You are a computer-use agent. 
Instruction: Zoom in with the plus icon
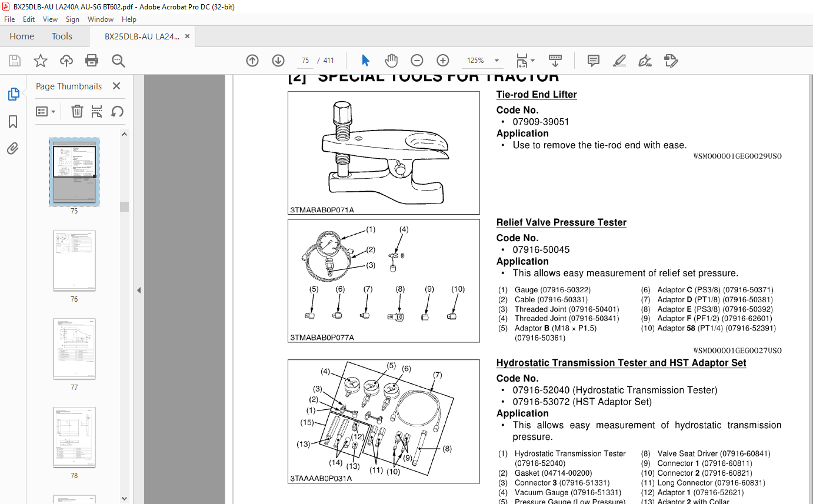click(x=443, y=61)
